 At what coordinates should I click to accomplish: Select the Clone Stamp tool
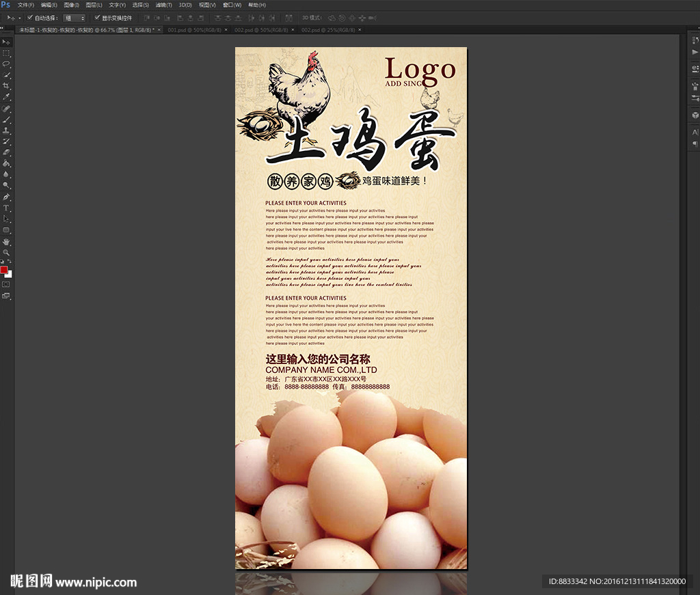[6, 130]
